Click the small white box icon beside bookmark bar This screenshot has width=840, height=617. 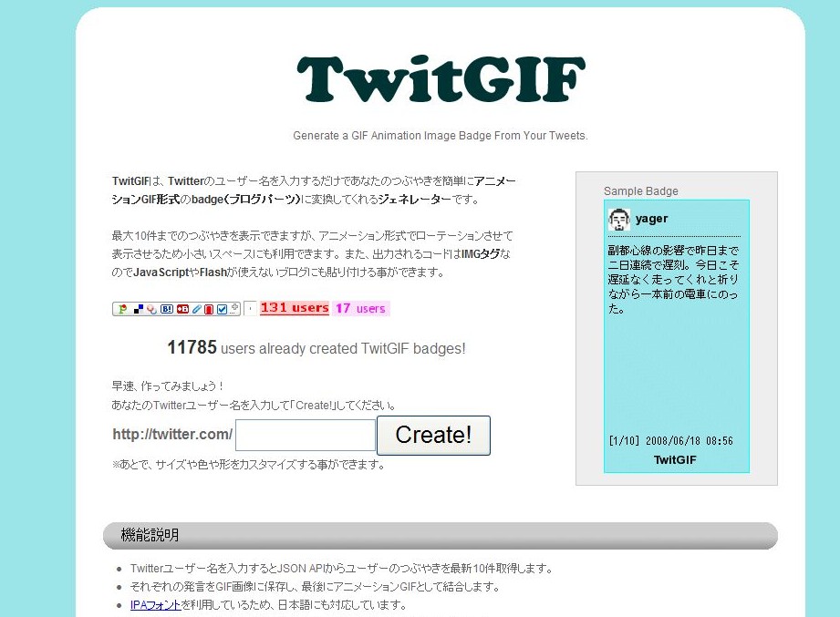click(250, 309)
